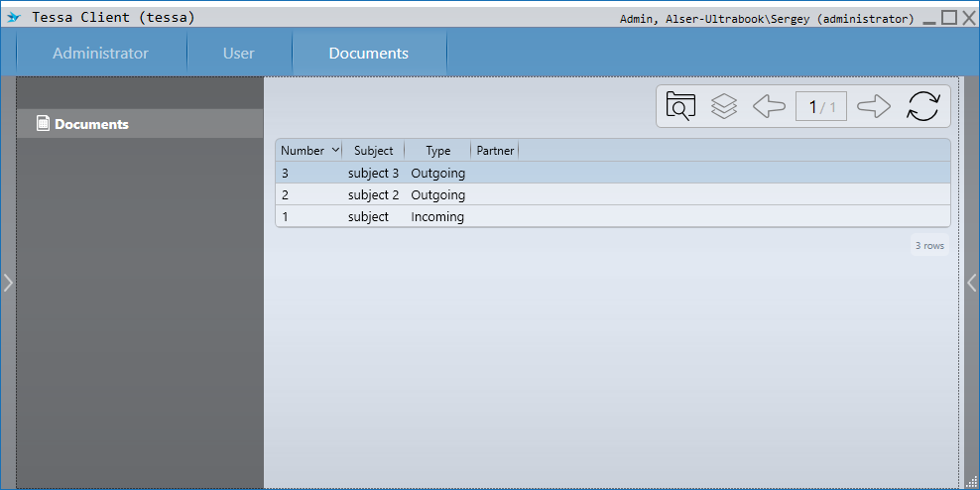Expand the right side panel chevron
This screenshot has width=980, height=490.
click(972, 283)
